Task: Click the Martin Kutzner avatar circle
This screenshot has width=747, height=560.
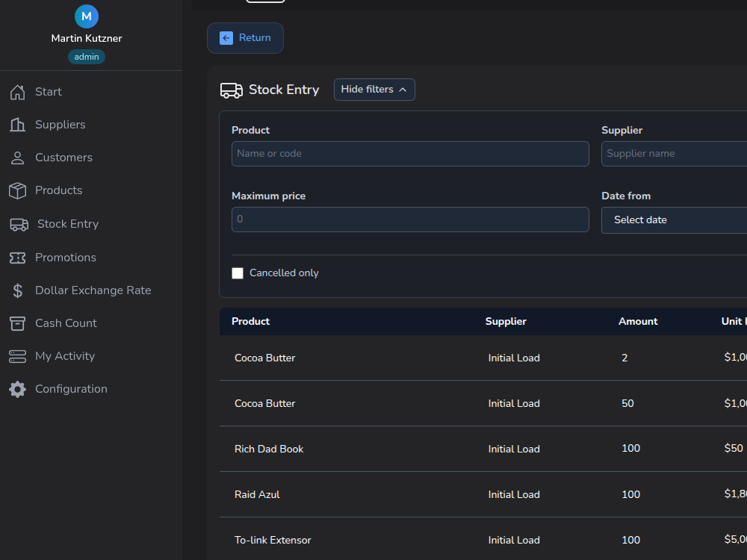Action: 86,16
